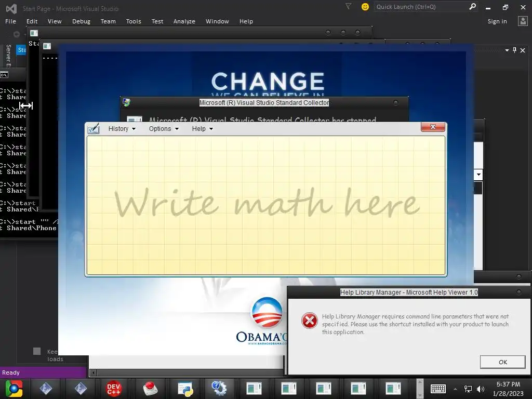This screenshot has height=399, width=532.
Task: Open History dropdown in Math Input Panel
Action: [122, 129]
